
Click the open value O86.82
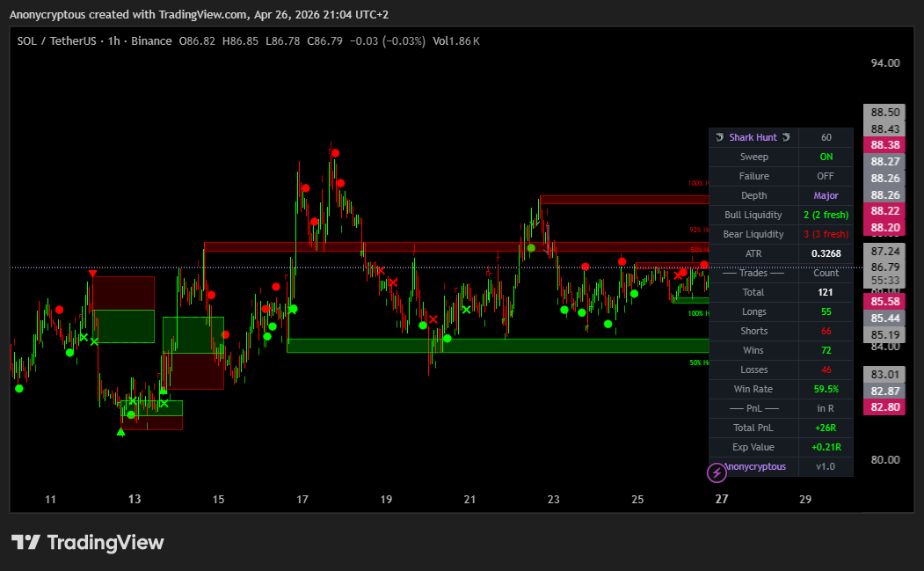pos(197,40)
